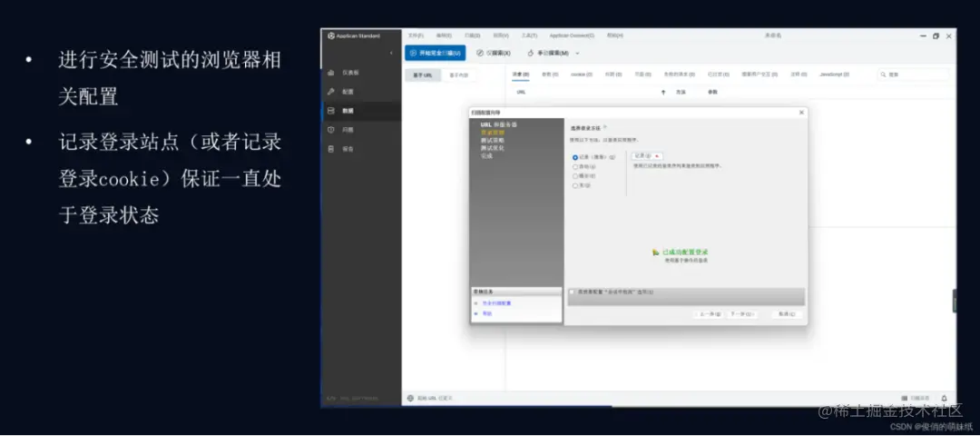Click the 上一步 back button

pyautogui.click(x=710, y=314)
